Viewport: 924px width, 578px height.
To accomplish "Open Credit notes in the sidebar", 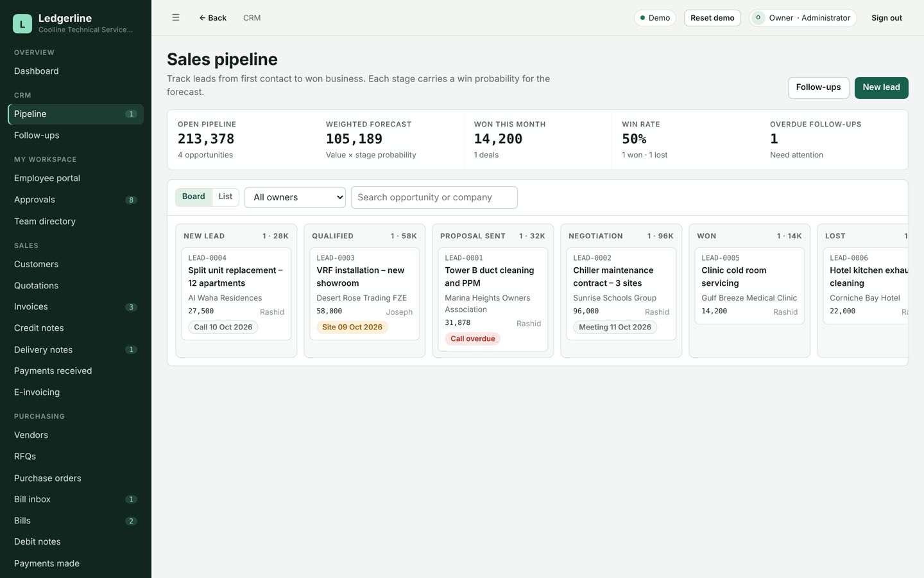I will pos(76,328).
